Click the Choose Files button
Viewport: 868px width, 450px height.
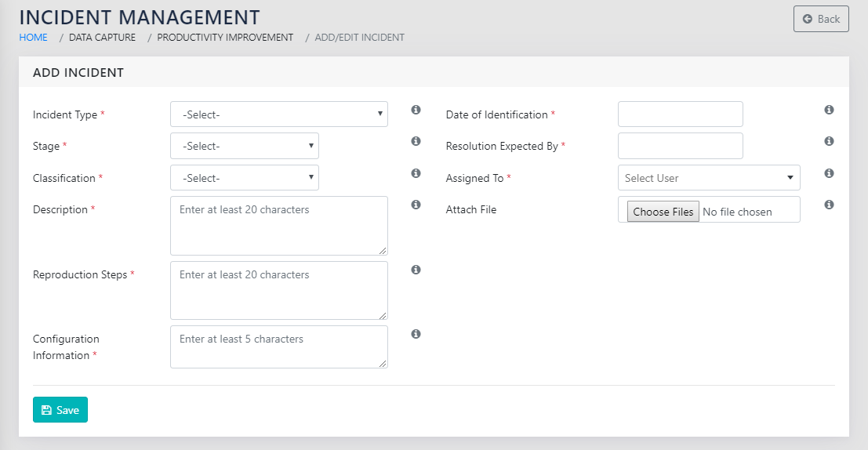663,212
